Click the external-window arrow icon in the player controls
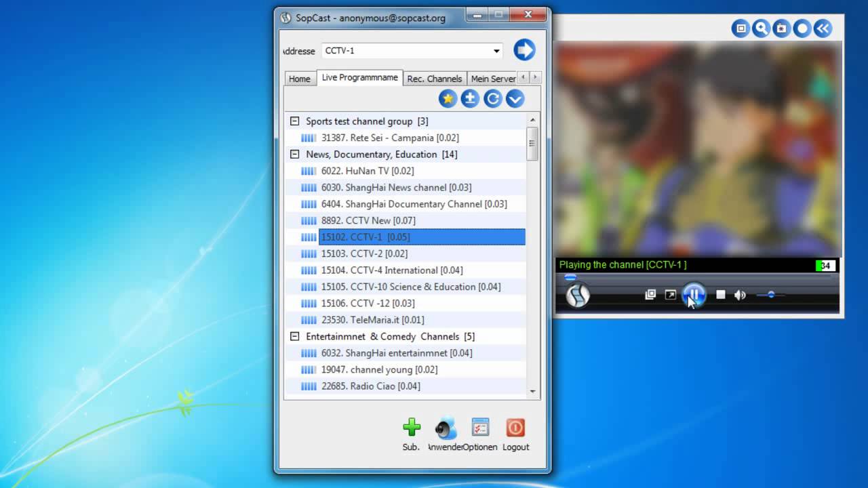 click(671, 295)
